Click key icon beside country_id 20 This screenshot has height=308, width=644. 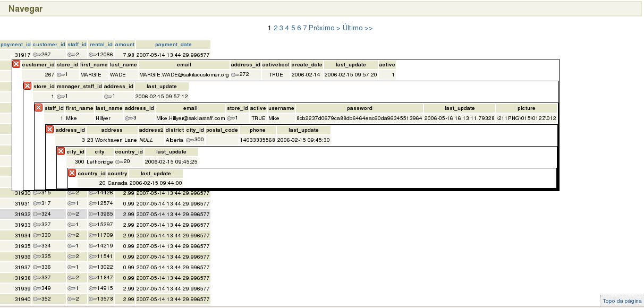pos(119,161)
